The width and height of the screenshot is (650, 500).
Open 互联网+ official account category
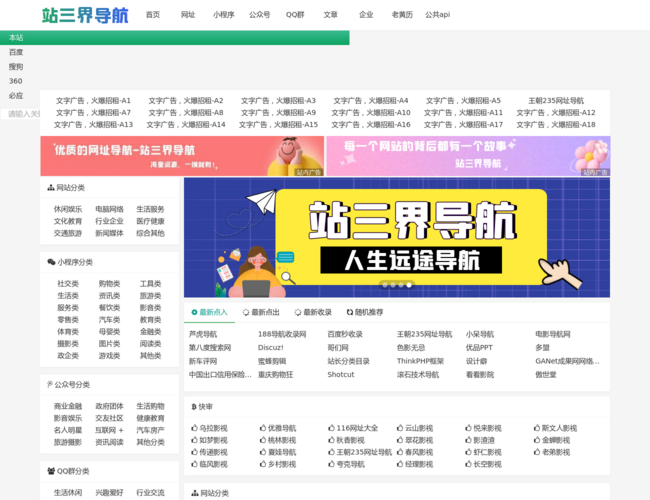click(109, 430)
